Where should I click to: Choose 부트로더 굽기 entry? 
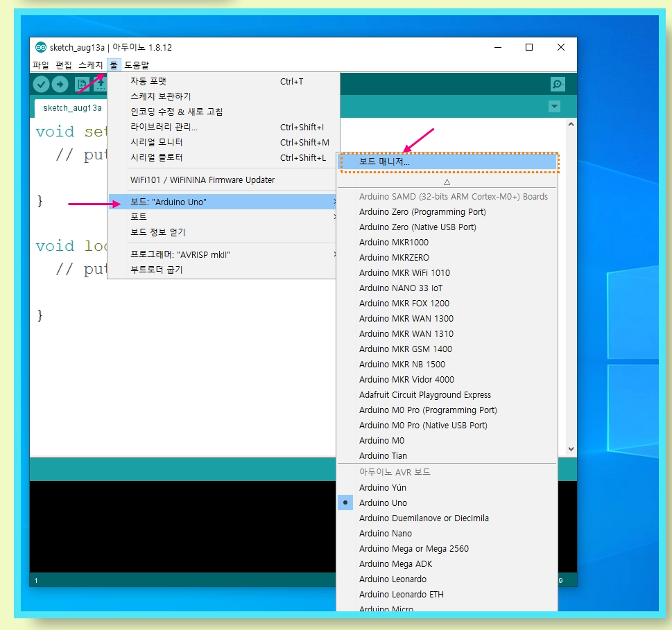(x=221, y=270)
